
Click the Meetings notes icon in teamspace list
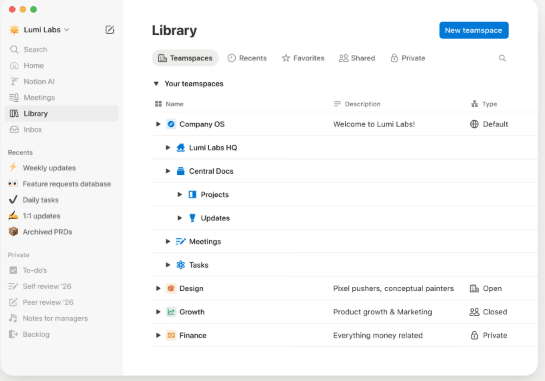[181, 241]
